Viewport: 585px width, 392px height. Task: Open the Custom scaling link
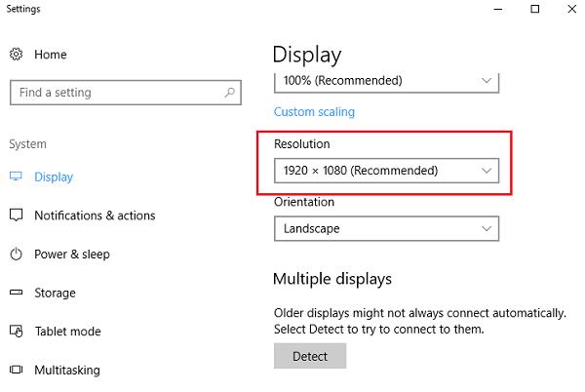[314, 112]
